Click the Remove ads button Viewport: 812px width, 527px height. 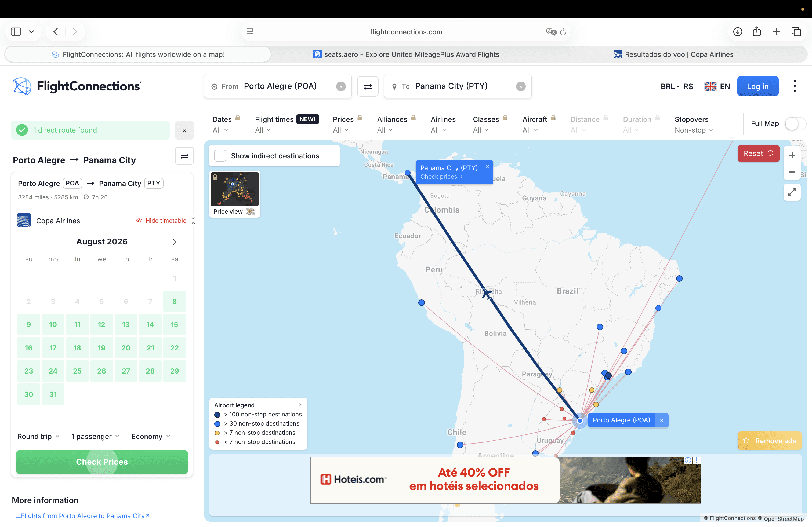click(x=769, y=441)
